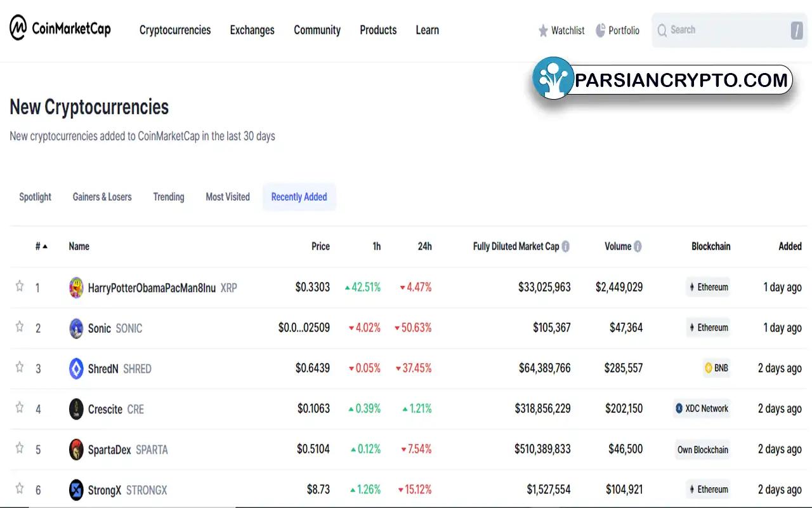Click the $0.3303 price value
The image size is (812, 508).
313,287
